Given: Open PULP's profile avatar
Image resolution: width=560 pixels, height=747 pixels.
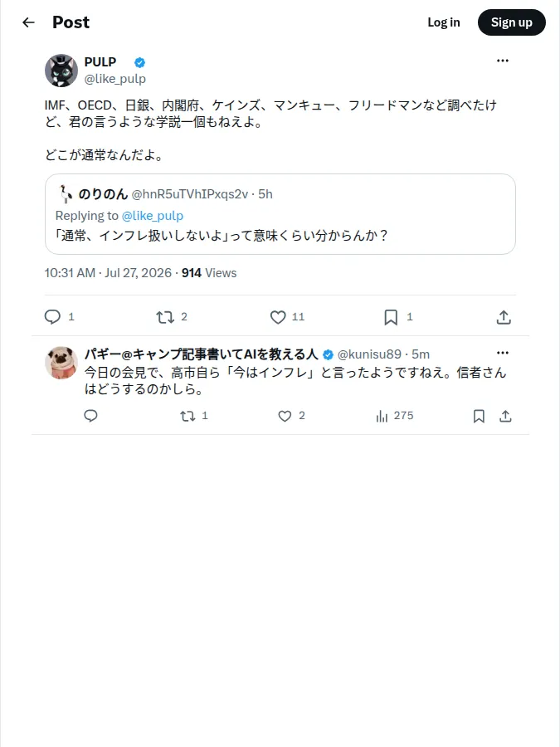Looking at the screenshot, I should (61, 71).
